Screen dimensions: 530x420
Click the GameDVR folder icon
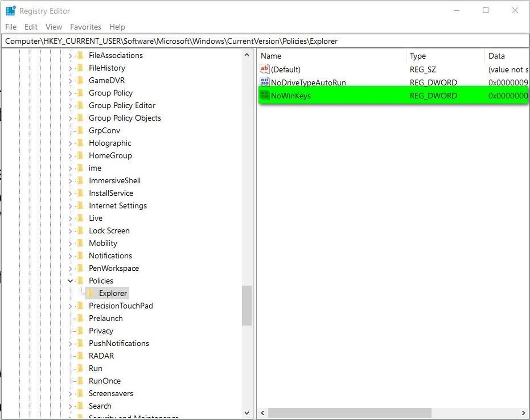pos(80,80)
